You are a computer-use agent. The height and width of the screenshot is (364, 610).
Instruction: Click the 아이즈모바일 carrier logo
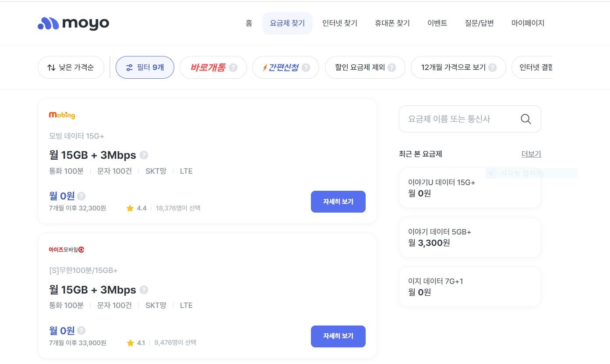click(67, 249)
